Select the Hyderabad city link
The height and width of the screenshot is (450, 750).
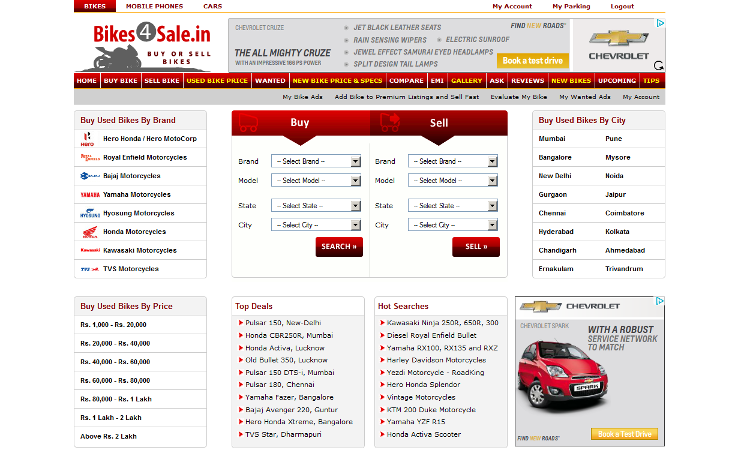[556, 231]
